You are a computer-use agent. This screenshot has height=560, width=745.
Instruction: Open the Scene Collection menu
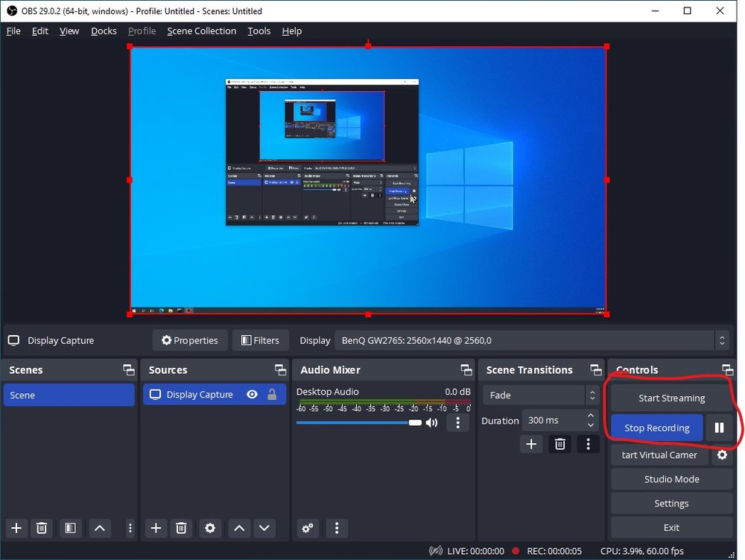(x=201, y=31)
